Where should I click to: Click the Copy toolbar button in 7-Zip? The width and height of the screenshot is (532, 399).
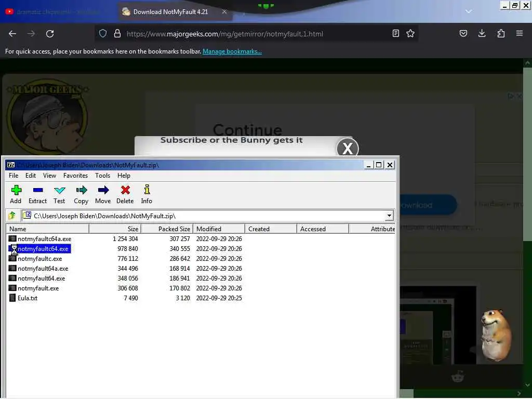point(81,194)
